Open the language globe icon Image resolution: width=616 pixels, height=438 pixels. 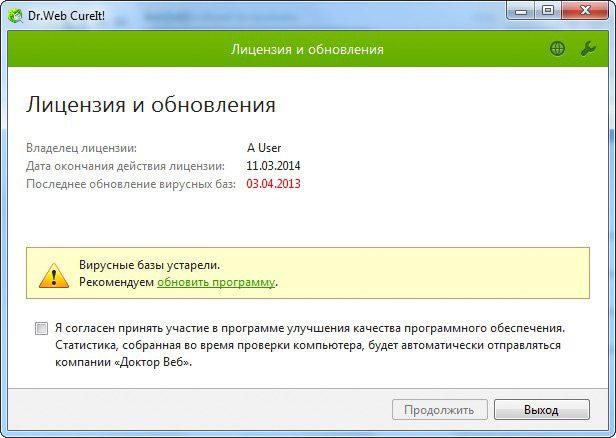557,49
